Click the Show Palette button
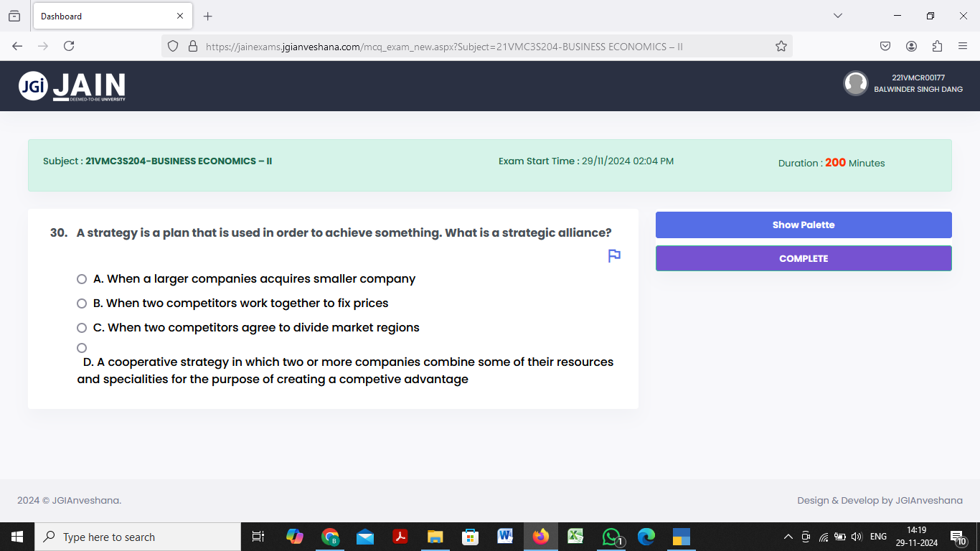This screenshot has height=551, width=980. tap(804, 225)
